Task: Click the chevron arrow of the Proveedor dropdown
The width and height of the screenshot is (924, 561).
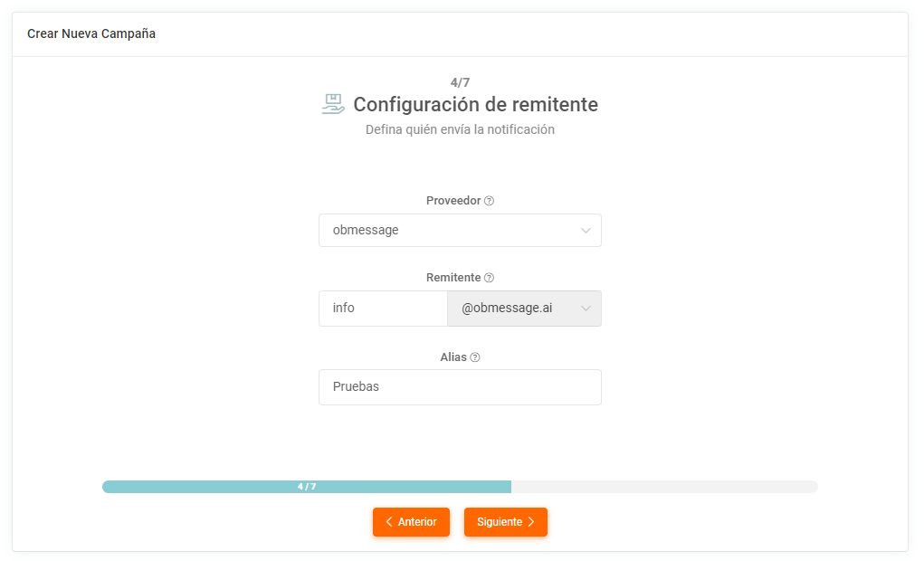Action: [x=586, y=230]
